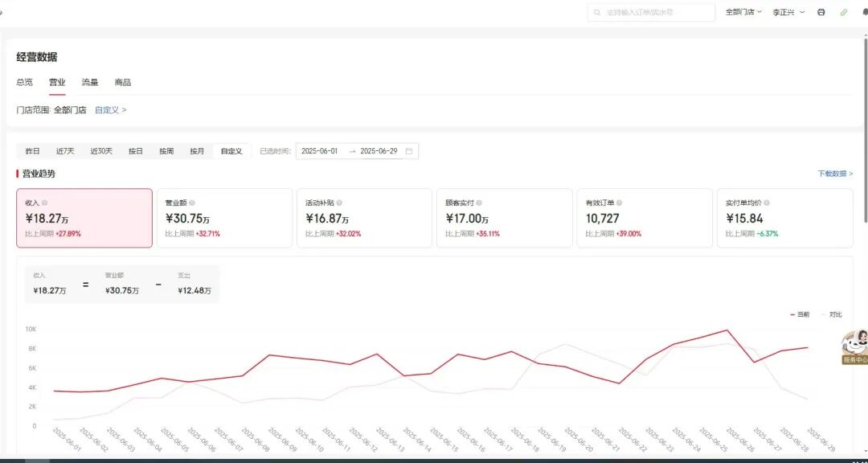868x463 pixels.
Task: Click the info icon beside 营业额
Action: [x=191, y=203]
